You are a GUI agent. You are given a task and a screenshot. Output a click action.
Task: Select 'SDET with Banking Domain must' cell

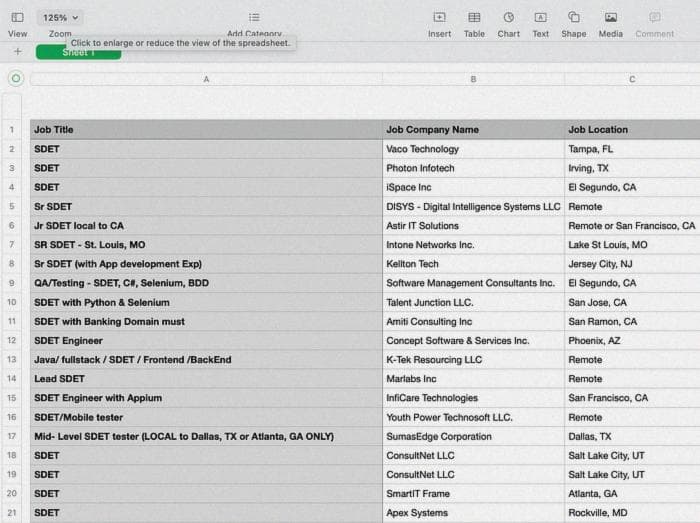[x=206, y=322]
